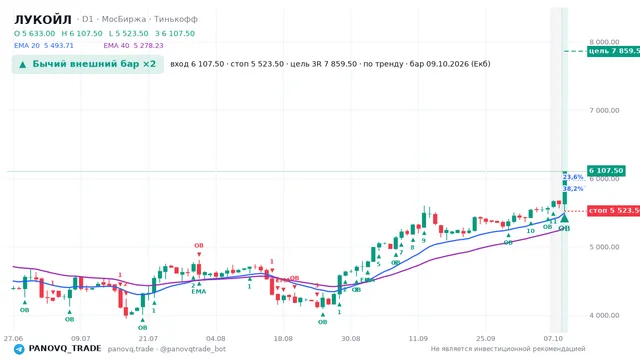640x360 pixels.
Task: Click the close value 'З 6 107.50'
Action: point(175,33)
